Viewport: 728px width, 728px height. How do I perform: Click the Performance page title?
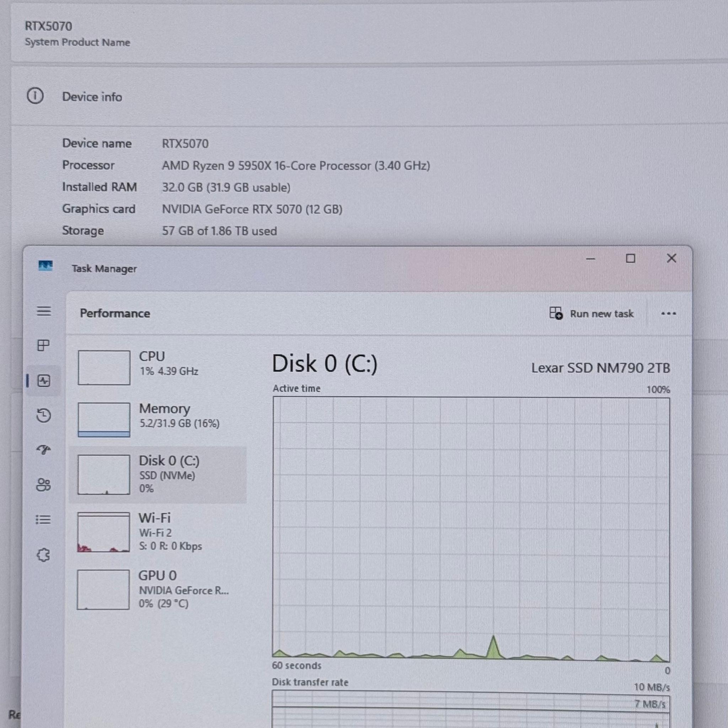coord(115,314)
